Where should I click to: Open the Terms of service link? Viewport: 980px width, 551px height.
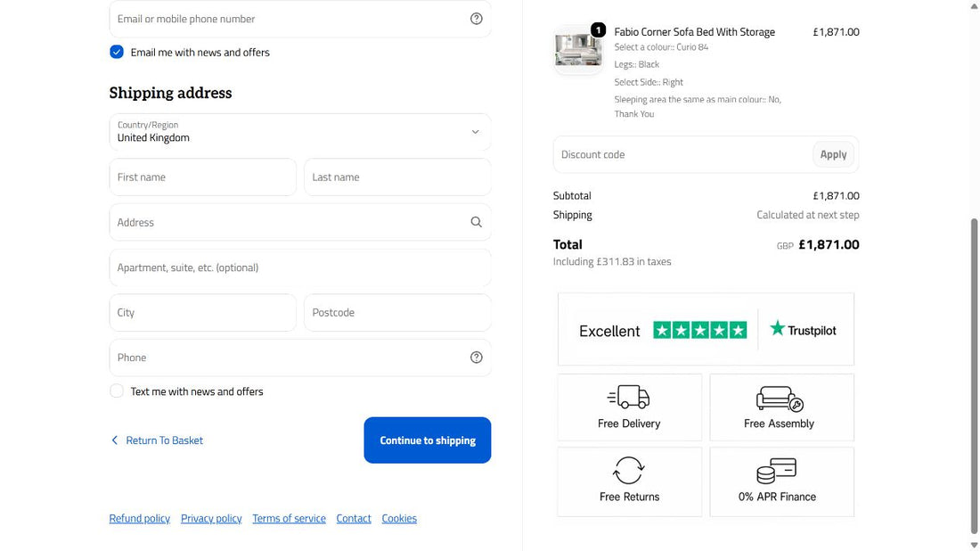(289, 519)
